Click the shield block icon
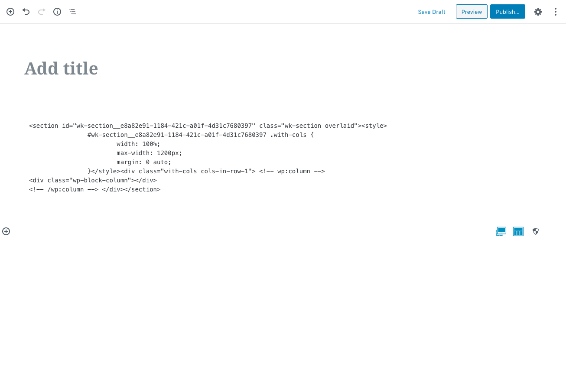The width and height of the screenshot is (566, 392). click(x=536, y=231)
